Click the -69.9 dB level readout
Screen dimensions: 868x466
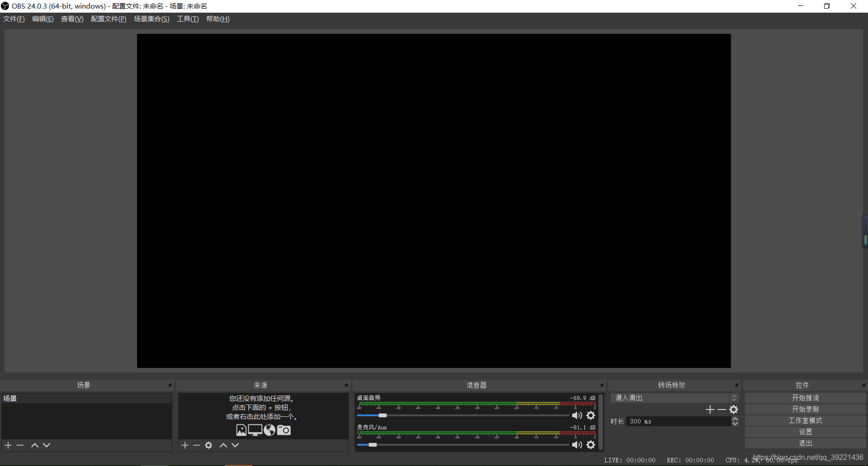pyautogui.click(x=583, y=398)
